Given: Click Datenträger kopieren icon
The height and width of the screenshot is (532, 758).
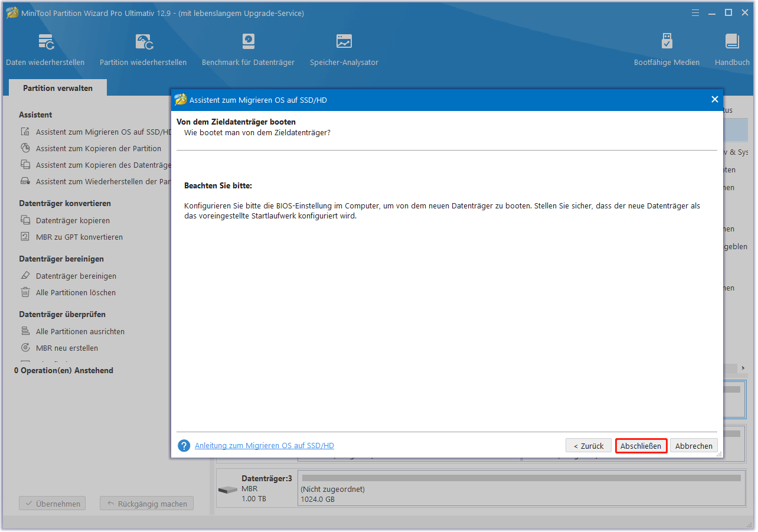Looking at the screenshot, I should coord(25,220).
